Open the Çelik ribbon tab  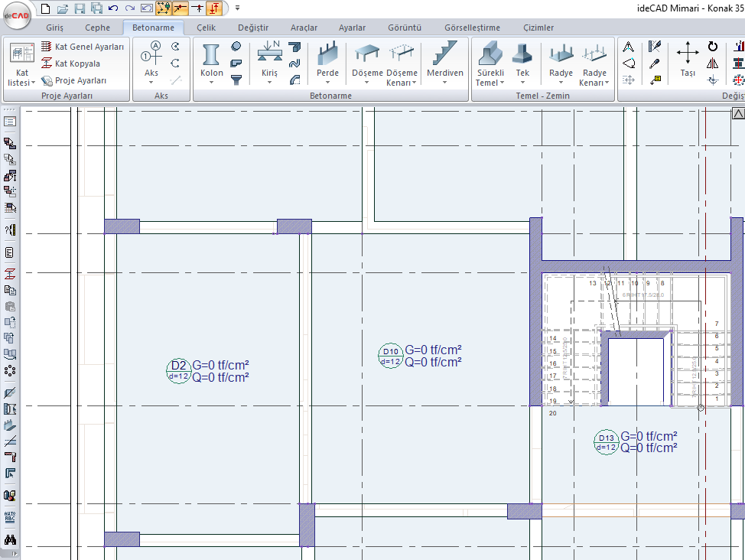tap(206, 28)
